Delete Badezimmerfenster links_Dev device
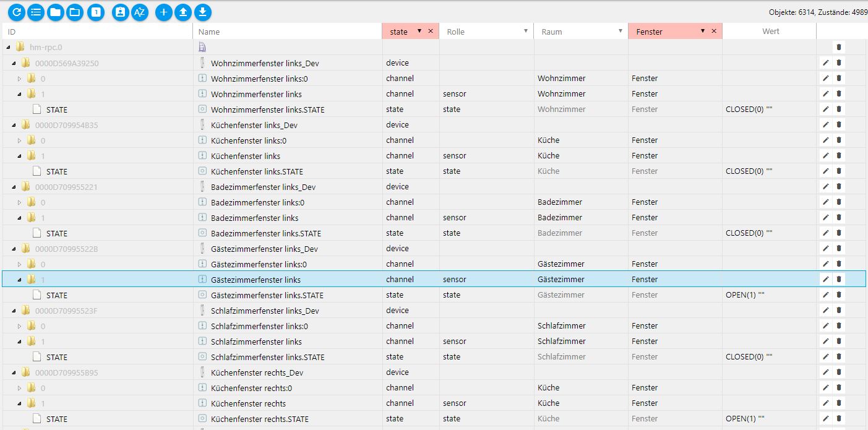The height and width of the screenshot is (430, 868). pos(839,186)
